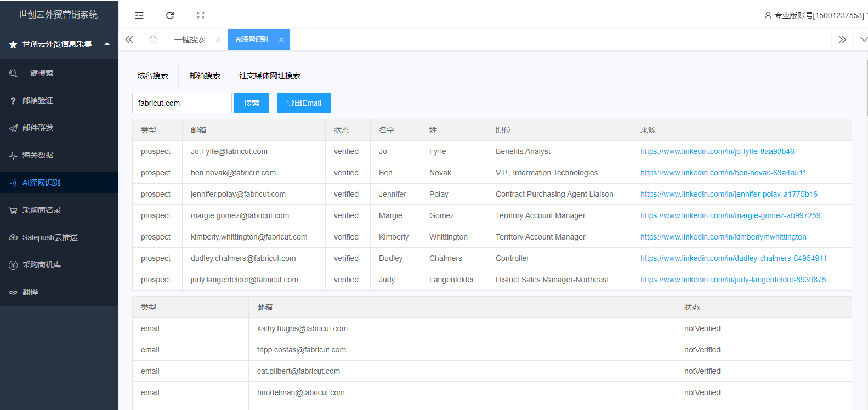Open Judy Langenfelder's LinkedIn link
Viewport: 868px width, 410px height.
coord(733,280)
